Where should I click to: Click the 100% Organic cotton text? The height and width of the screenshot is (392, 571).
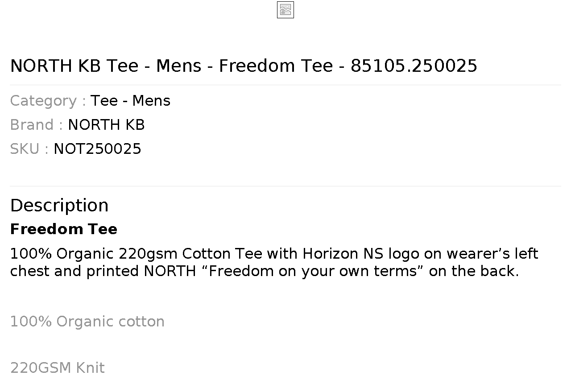(87, 322)
